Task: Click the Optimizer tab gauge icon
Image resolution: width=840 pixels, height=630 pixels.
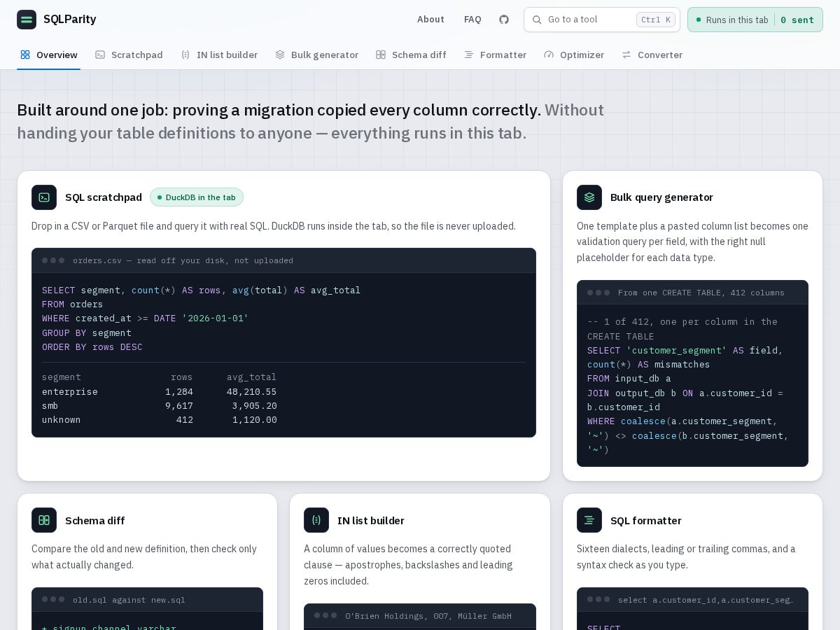Action: pyautogui.click(x=549, y=55)
